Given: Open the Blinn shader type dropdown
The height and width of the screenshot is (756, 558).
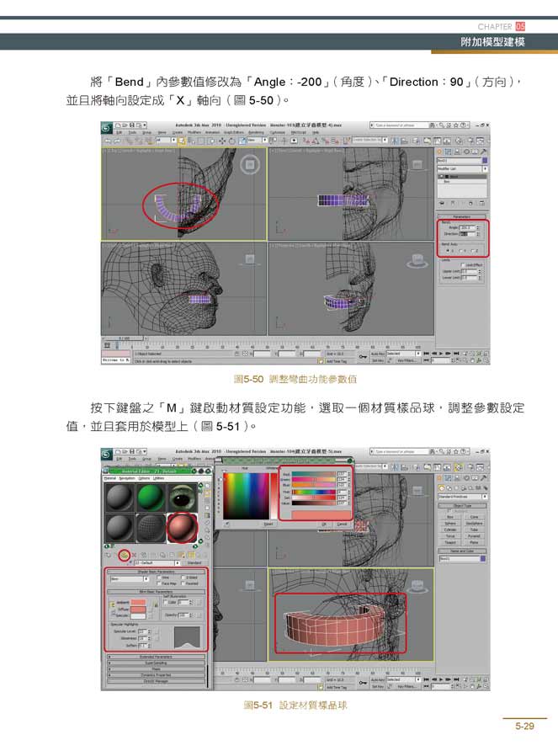Looking at the screenshot, I should tap(130, 579).
